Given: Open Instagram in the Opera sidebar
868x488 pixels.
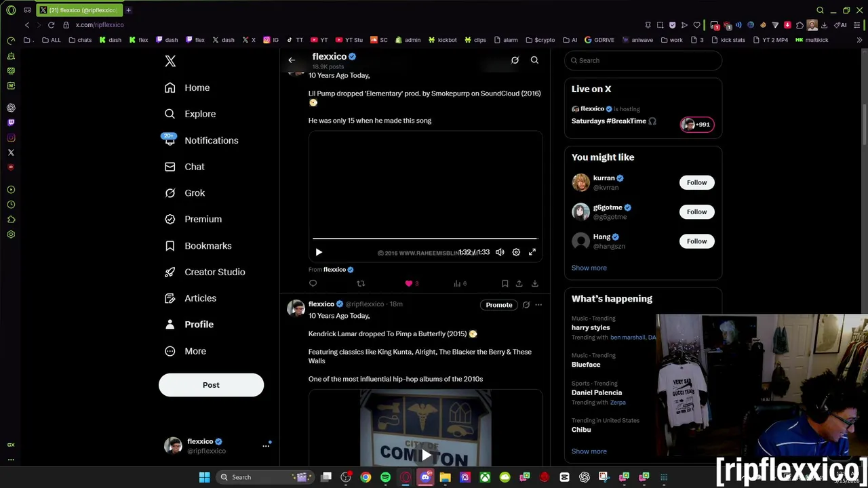Looking at the screenshot, I should pyautogui.click(x=11, y=138).
